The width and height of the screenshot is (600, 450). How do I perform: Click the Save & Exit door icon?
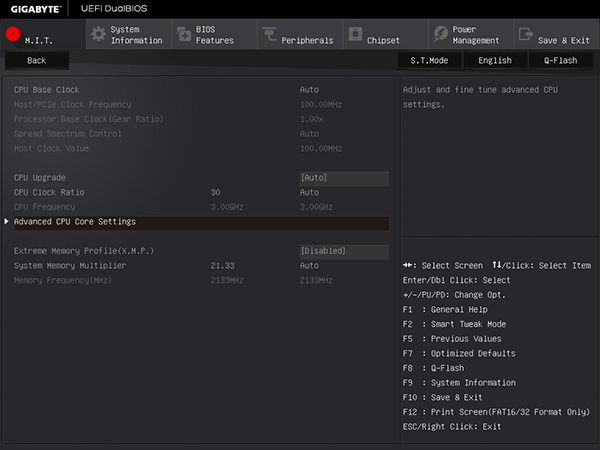pos(526,34)
